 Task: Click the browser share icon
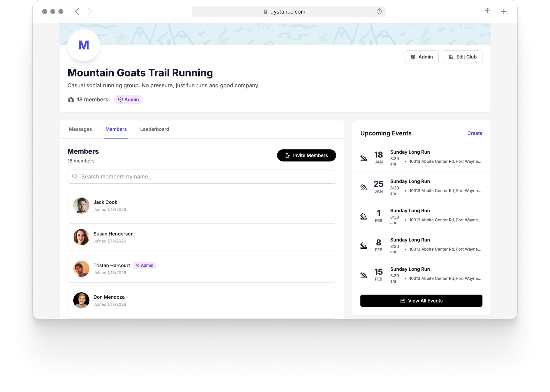tap(487, 11)
